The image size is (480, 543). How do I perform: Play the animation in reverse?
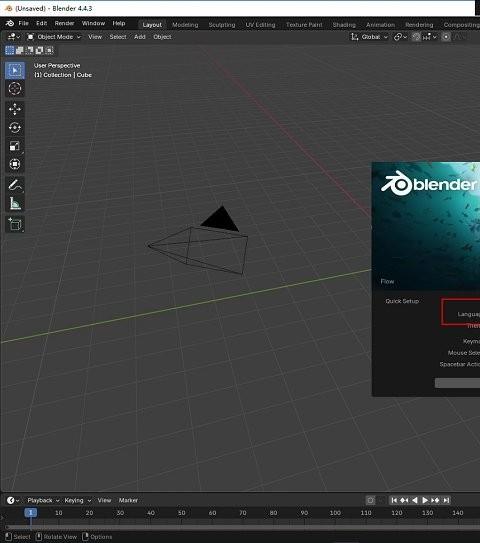click(x=415, y=500)
